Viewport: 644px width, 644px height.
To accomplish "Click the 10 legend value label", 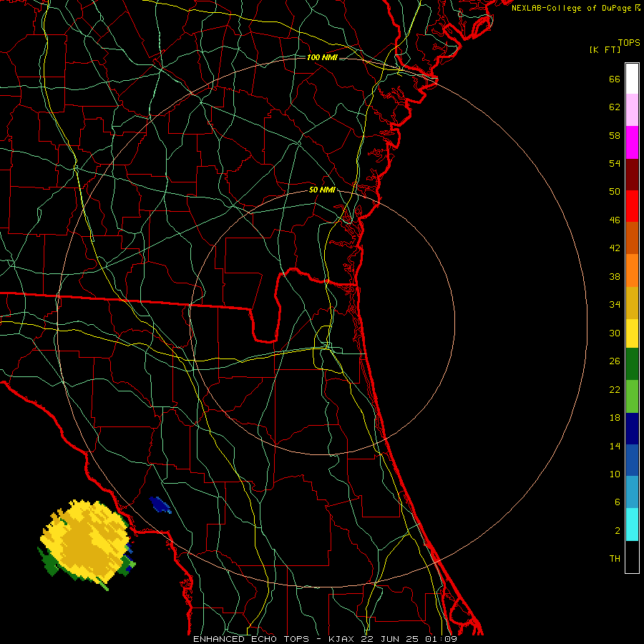I will tap(615, 474).
